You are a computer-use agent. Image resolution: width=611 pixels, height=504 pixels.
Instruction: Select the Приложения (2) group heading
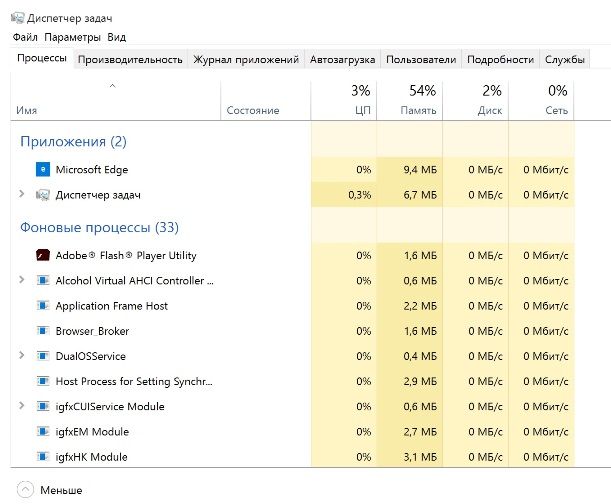tap(73, 141)
